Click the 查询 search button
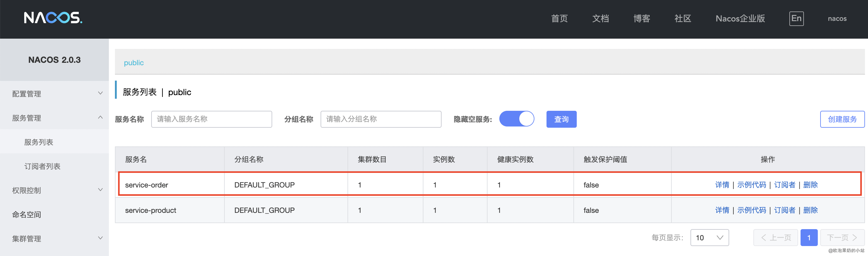 [561, 119]
